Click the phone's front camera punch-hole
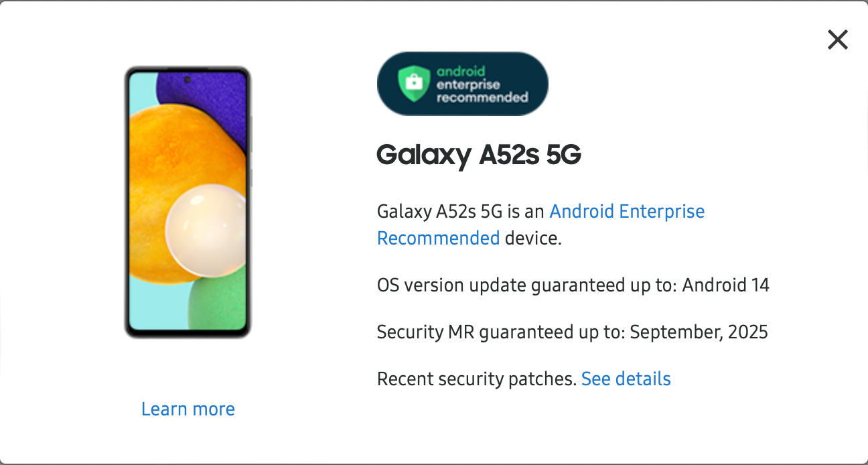This screenshot has height=465, width=868. (187, 80)
